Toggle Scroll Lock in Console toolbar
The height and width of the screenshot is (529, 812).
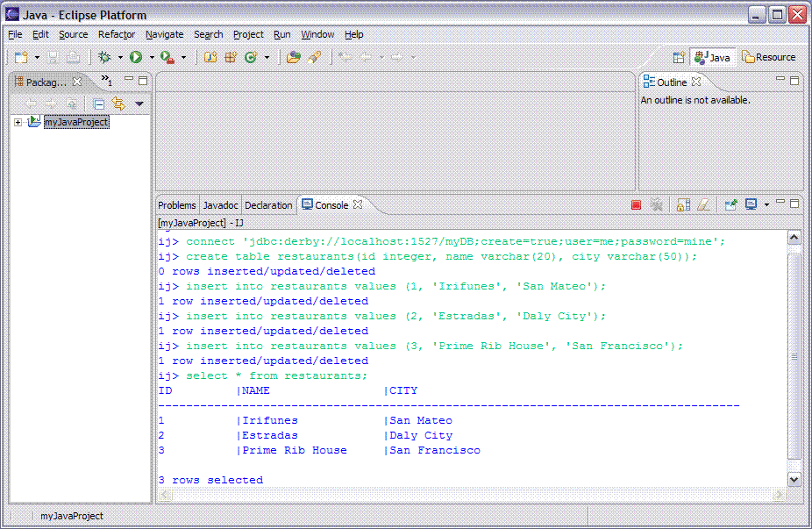pos(682,205)
